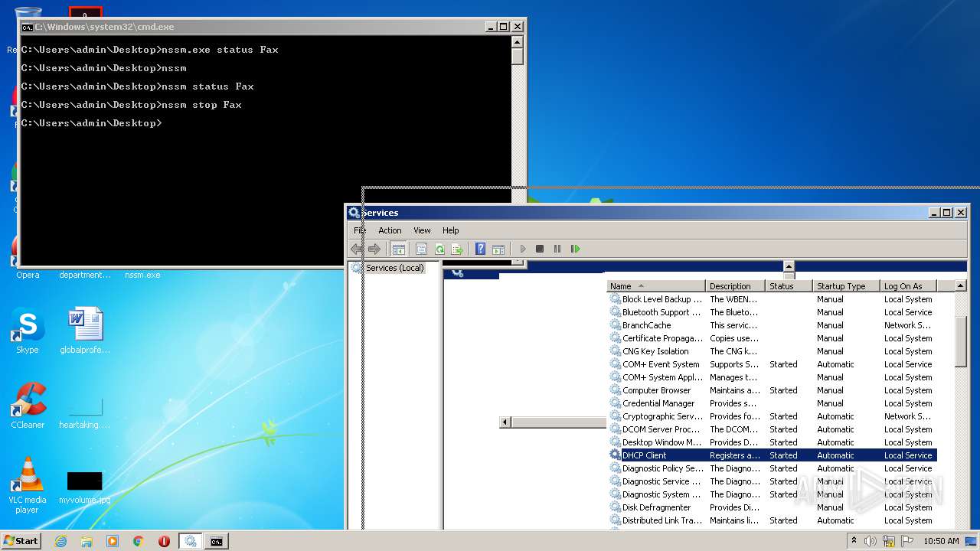Click the Refresh icon in Services toolbar
This screenshot has width=980, height=551.
pyautogui.click(x=439, y=249)
